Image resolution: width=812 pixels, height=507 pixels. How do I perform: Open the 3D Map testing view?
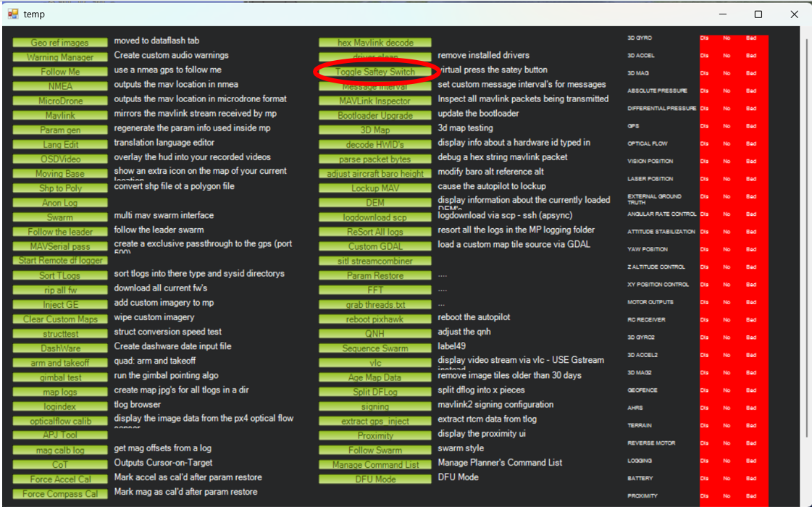click(375, 130)
